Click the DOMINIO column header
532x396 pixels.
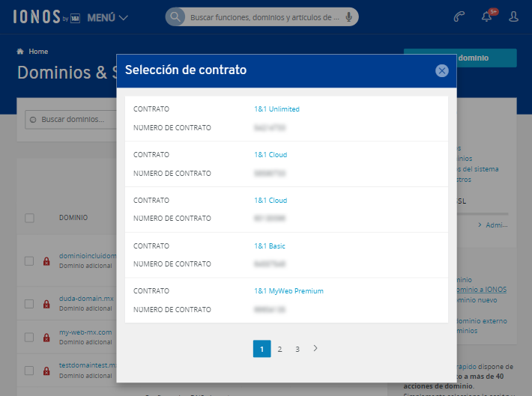[73, 218]
